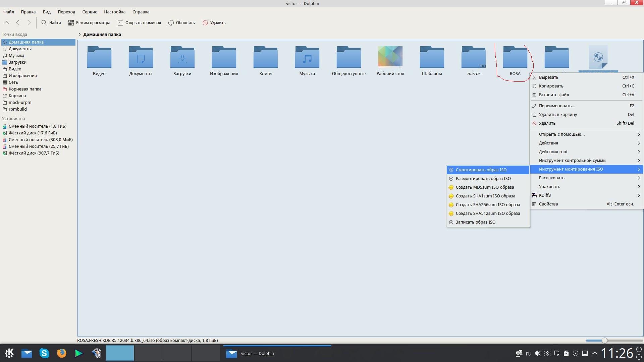The width and height of the screenshot is (644, 362).
Task: Click Properties (Свойства) in context menu
Action: [548, 204]
